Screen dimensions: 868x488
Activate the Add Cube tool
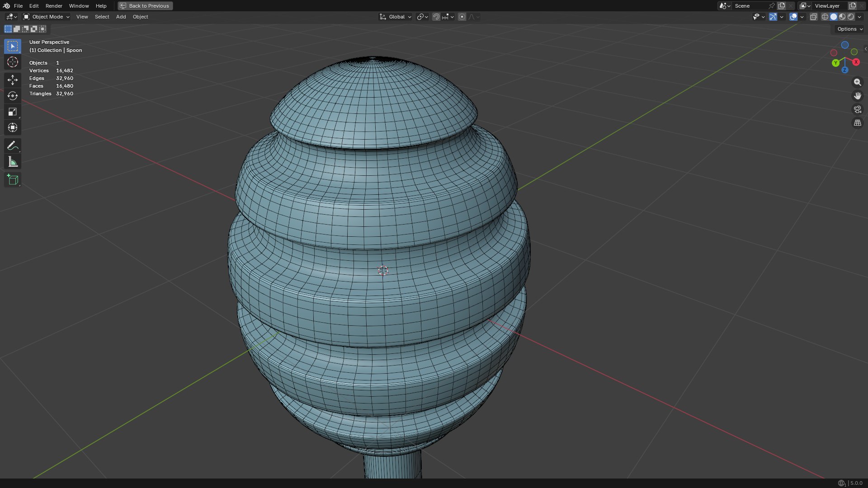13,180
